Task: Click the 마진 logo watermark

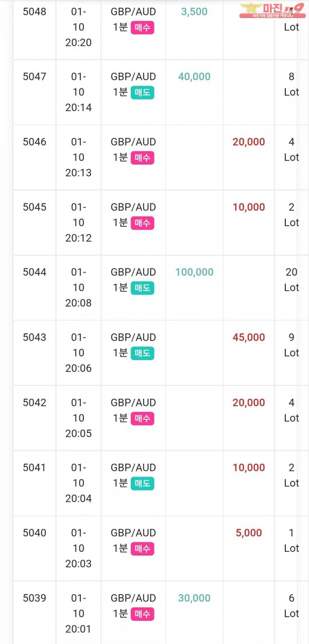Action: (x=271, y=10)
